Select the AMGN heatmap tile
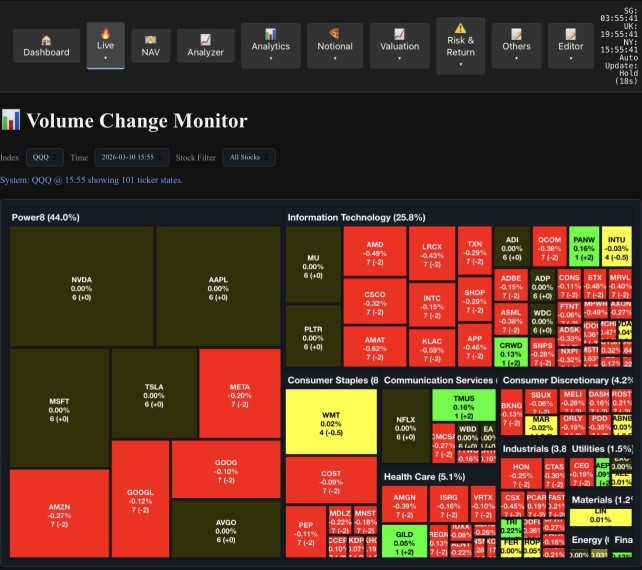This screenshot has width=642, height=570. coord(405,504)
